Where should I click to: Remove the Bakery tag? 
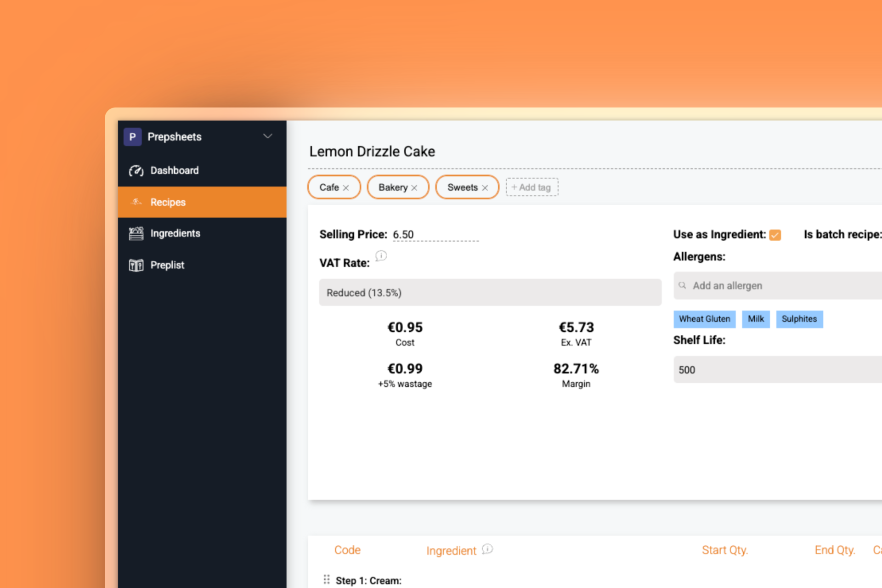coord(414,188)
